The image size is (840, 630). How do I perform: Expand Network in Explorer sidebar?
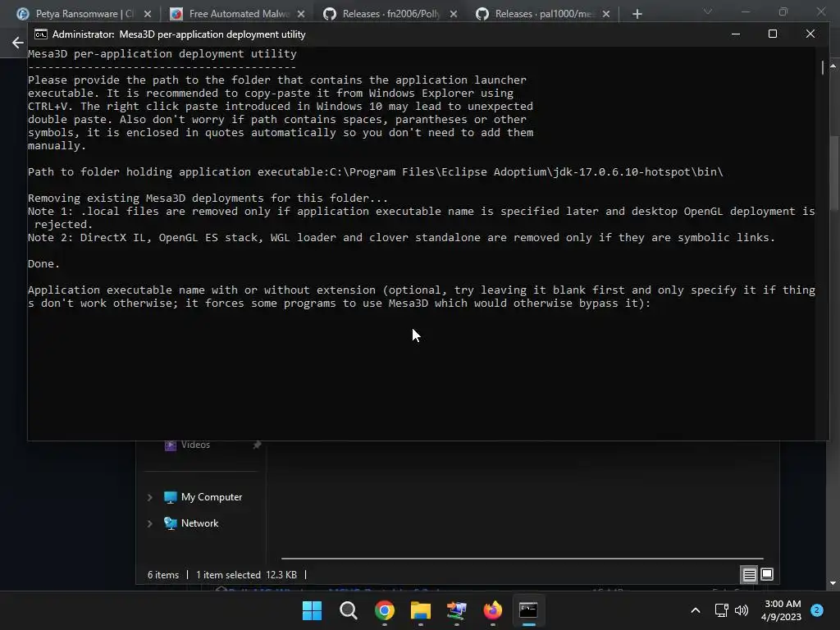tap(150, 523)
